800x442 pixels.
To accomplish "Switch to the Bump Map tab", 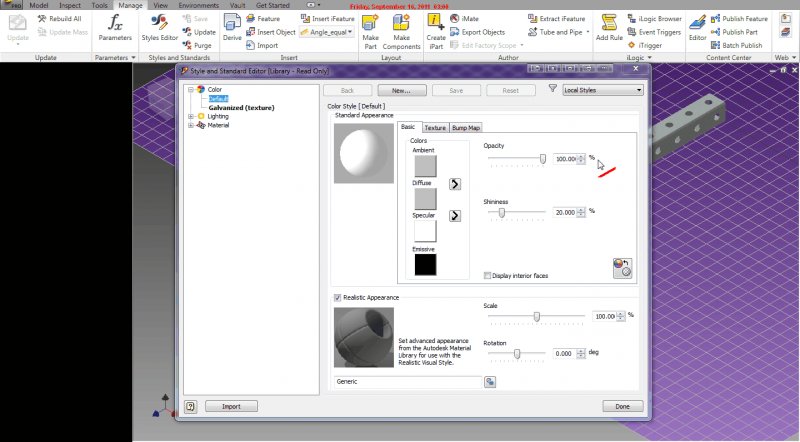I will tap(466, 128).
